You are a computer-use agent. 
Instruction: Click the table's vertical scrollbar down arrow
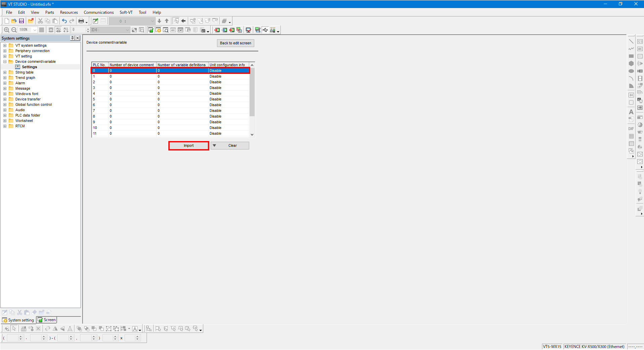pyautogui.click(x=252, y=134)
